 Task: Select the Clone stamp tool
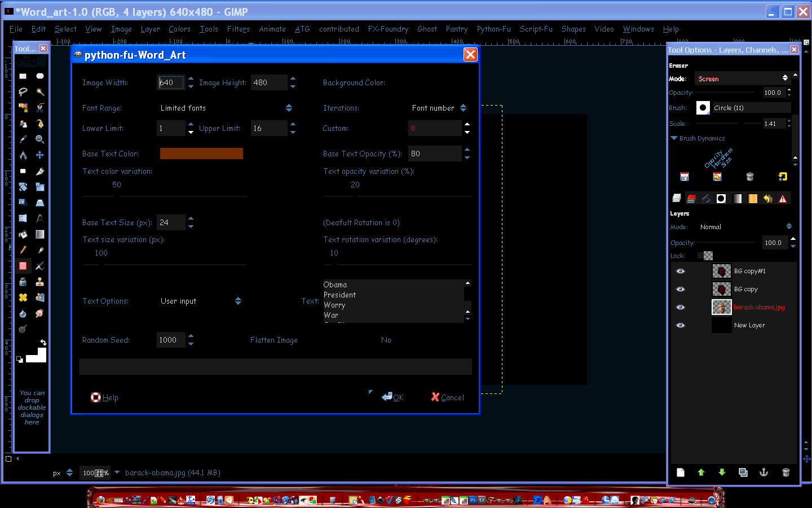tap(40, 281)
